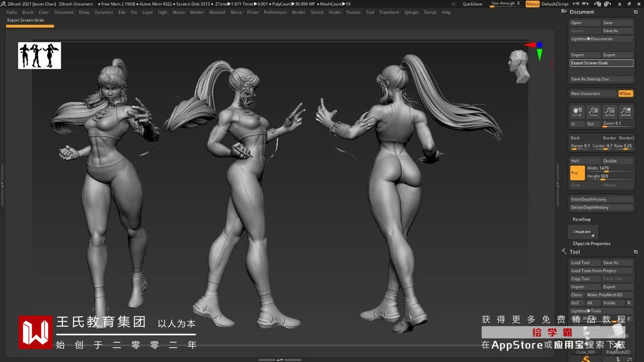Screen dimensions: 644x362
Task: Click the QuickSave button
Action: 472,4
